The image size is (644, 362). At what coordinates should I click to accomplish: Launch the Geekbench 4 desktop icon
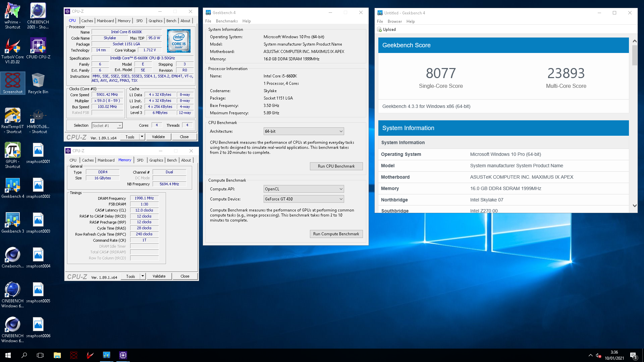[x=13, y=188]
